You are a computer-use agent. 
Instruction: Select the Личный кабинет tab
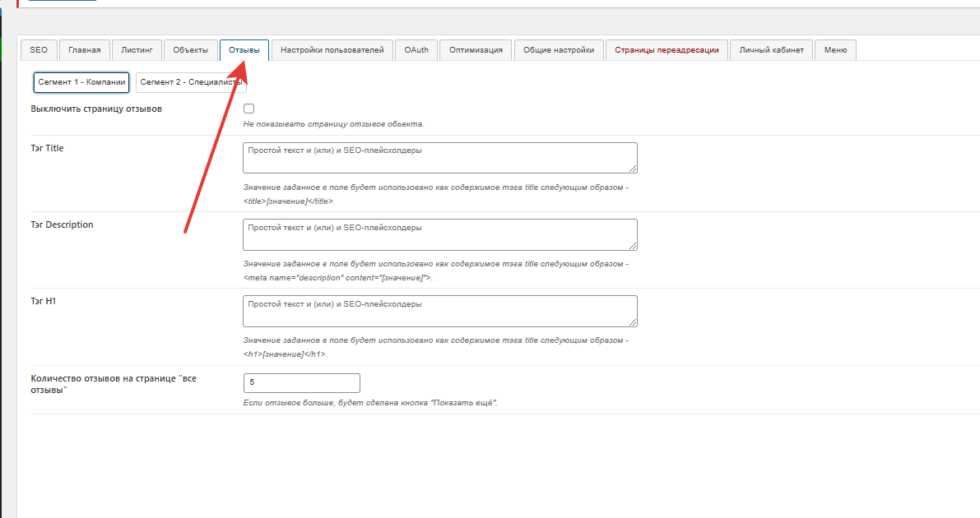pyautogui.click(x=771, y=50)
